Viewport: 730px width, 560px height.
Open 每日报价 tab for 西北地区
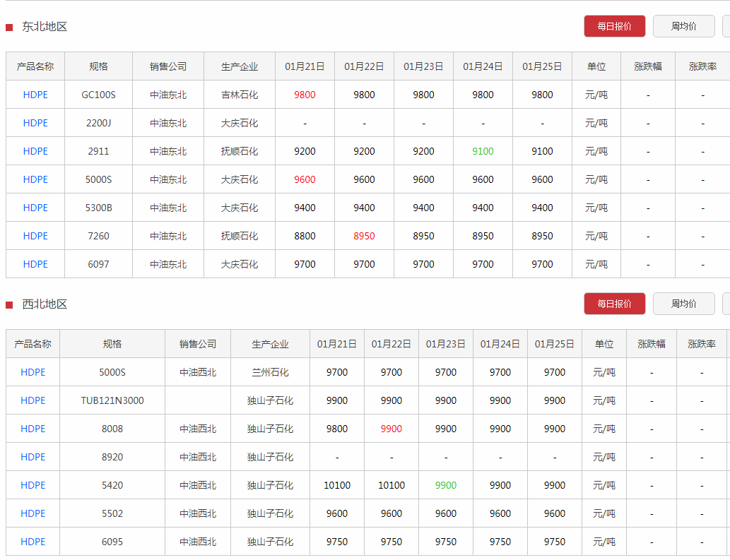(x=615, y=304)
